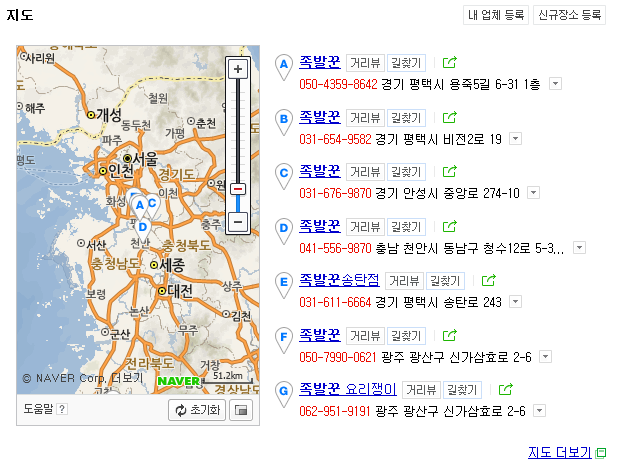Click 거리뷰 for result C
This screenshot has height=471, width=632.
pyautogui.click(x=365, y=172)
